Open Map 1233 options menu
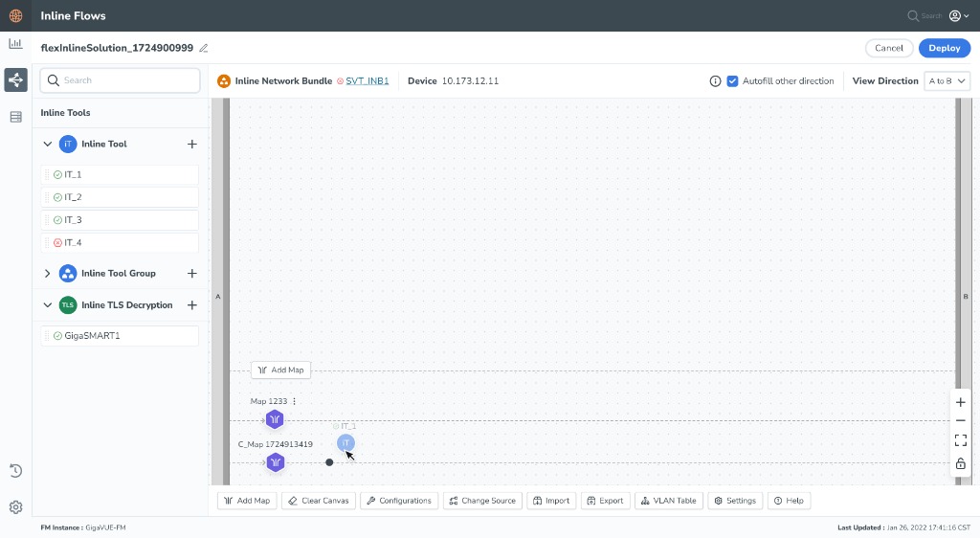Screen dimensions: 980x538 295,401
